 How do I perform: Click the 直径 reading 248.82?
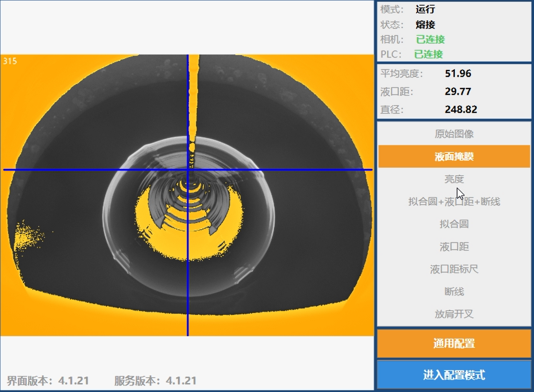(x=460, y=110)
